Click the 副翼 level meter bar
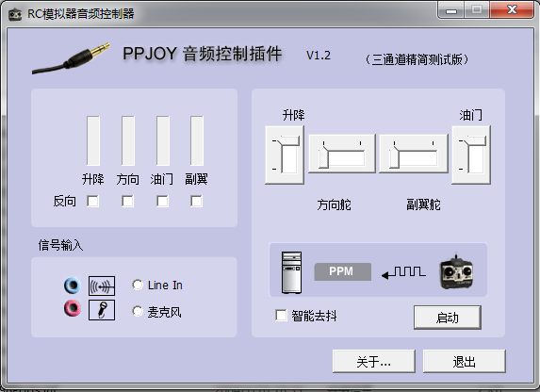The width and height of the screenshot is (540, 392). pyautogui.click(x=197, y=141)
